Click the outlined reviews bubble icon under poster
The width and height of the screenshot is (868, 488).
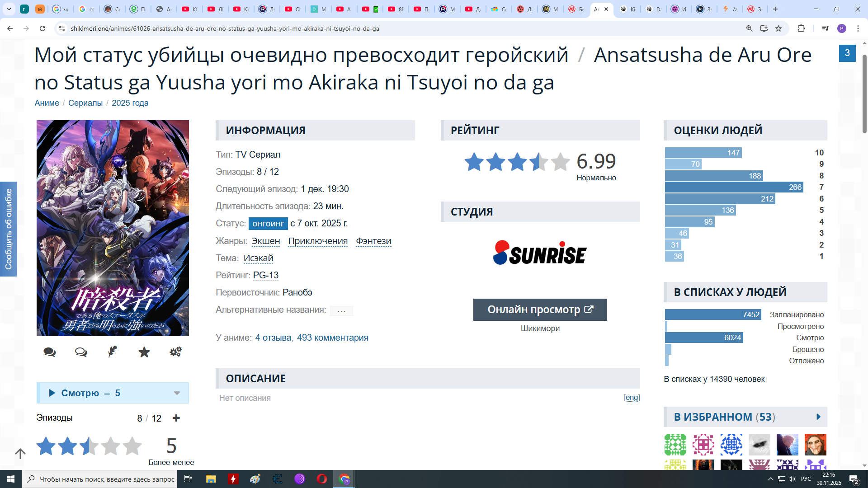pos(81,352)
